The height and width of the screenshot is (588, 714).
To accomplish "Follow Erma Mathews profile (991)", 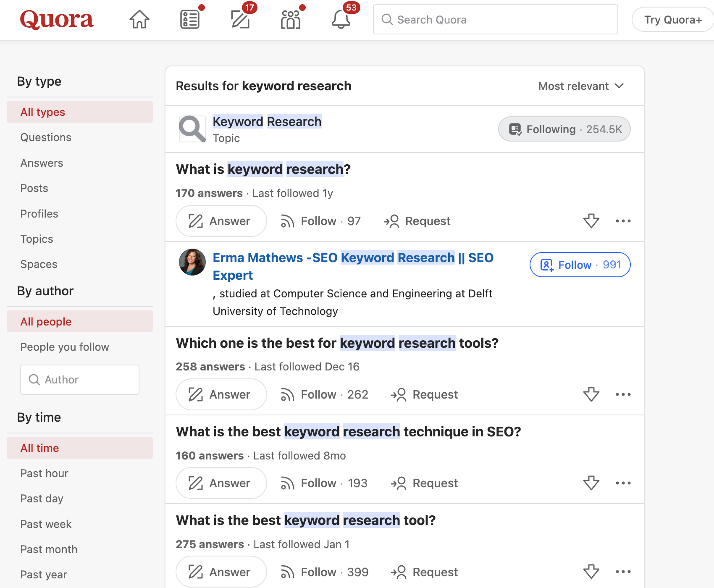I will pos(580,265).
